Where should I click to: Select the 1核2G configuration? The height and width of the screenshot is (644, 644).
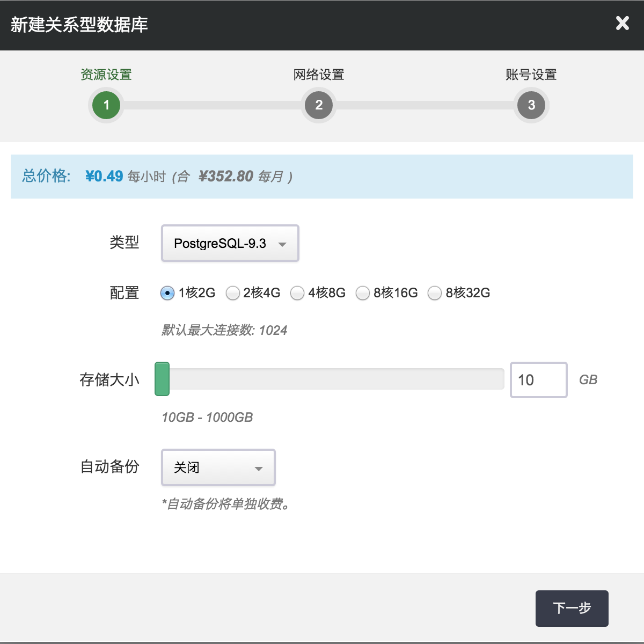point(167,293)
